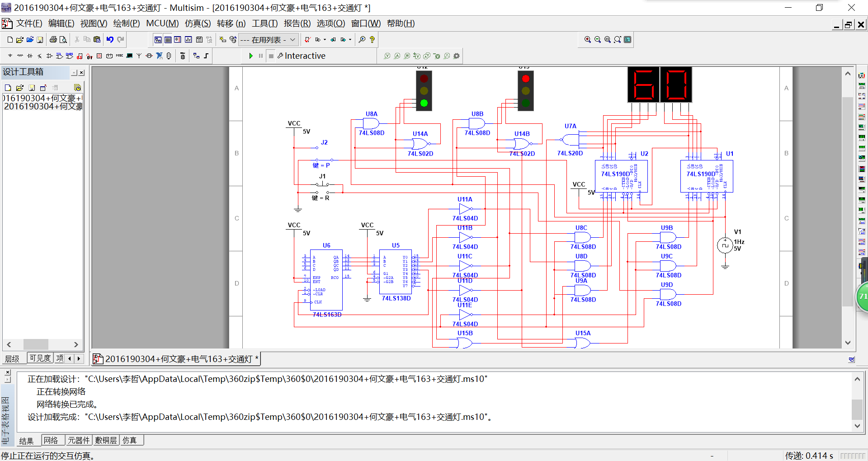Select the design tree item 2016190304+何文豪

(43, 107)
